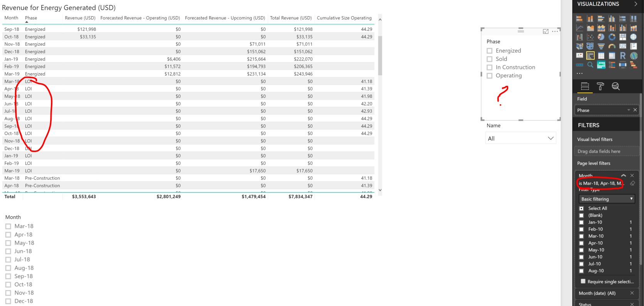644x306 pixels.
Task: Select the stacked bar chart visualization
Action: tap(579, 18)
